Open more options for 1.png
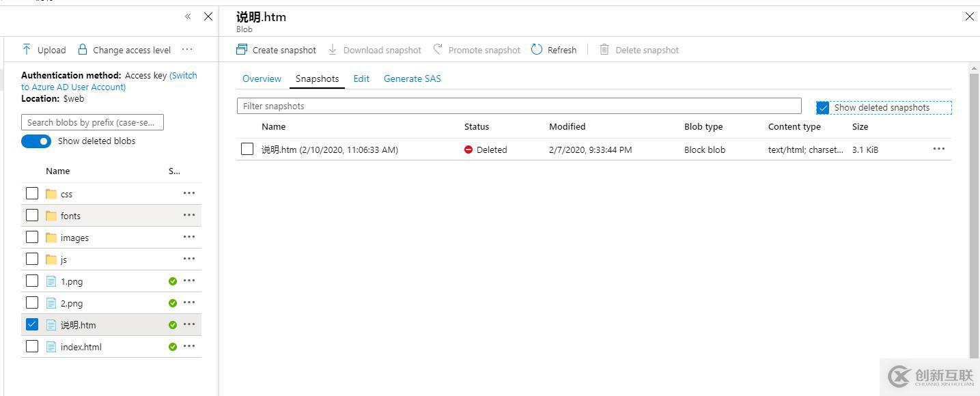 tap(189, 281)
